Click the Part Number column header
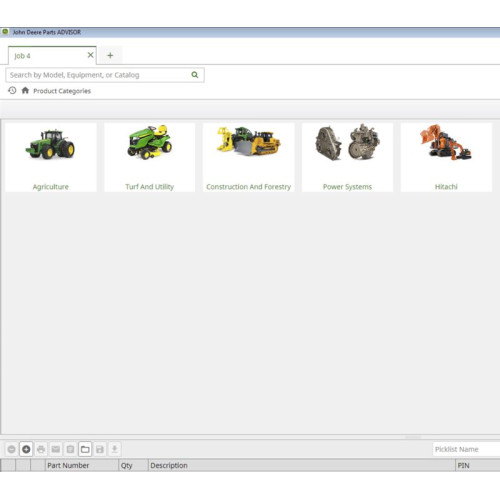This screenshot has height=500, width=500. 82,465
